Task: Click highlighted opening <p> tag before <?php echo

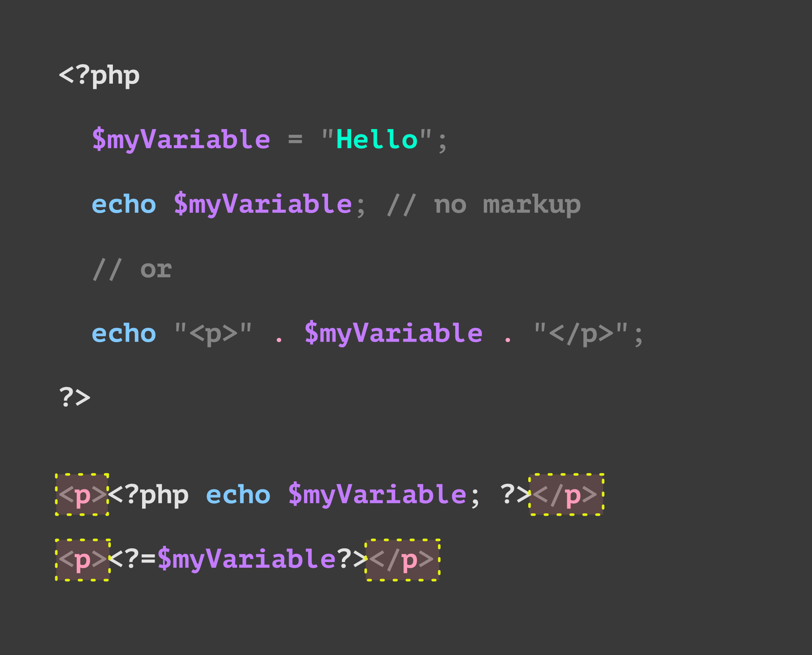Action: [x=82, y=495]
